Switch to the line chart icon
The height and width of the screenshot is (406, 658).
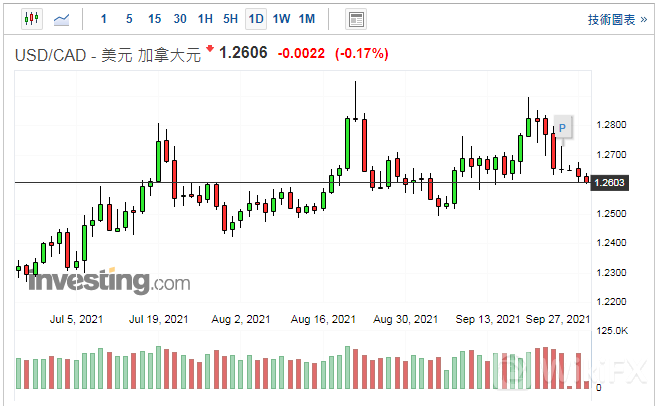coord(62,19)
